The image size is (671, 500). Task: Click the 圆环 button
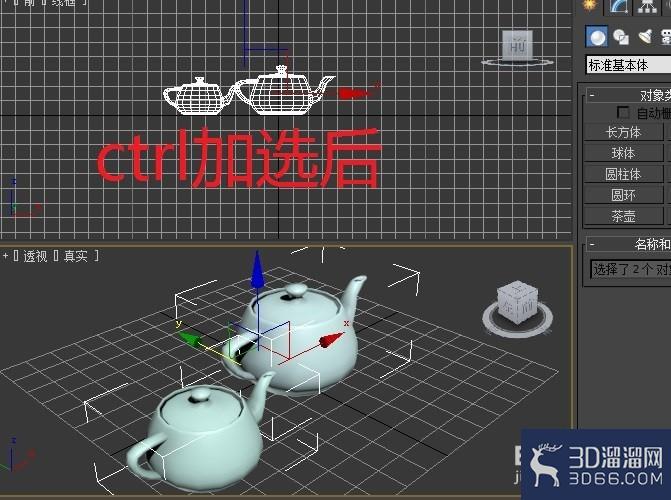click(623, 195)
